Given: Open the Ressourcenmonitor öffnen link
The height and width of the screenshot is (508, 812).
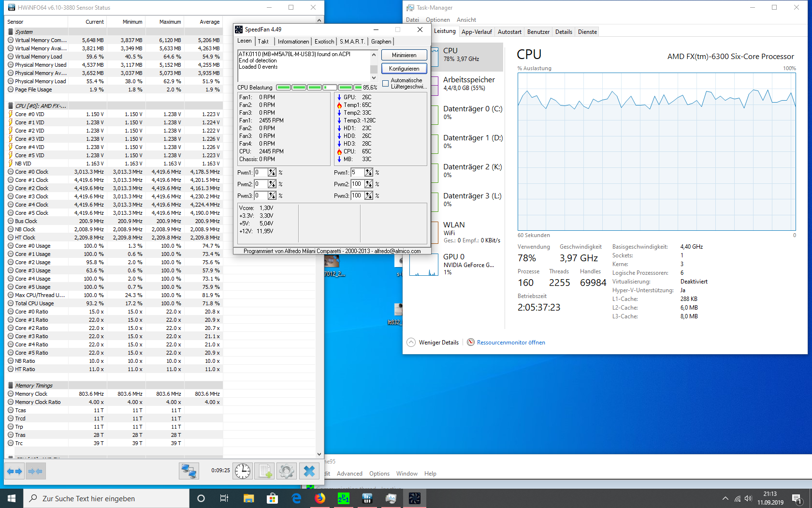Looking at the screenshot, I should pos(511,343).
